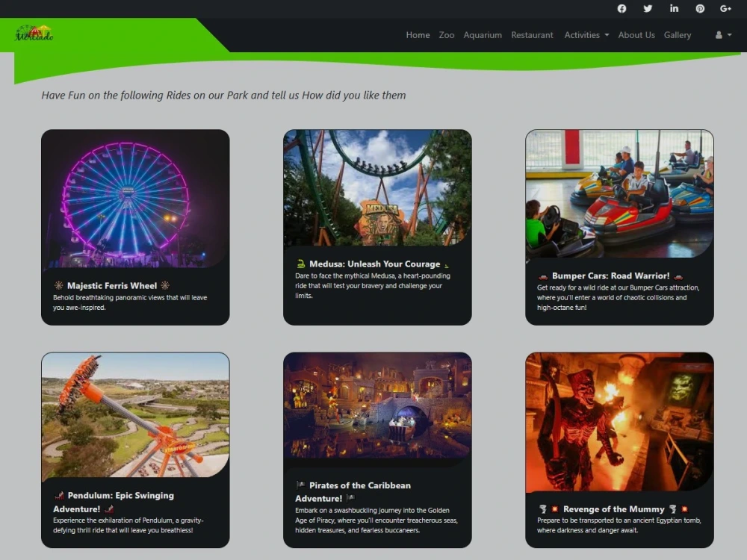Click the 'Dare to face the mythical Medusa' description
The width and height of the screenshot is (747, 560).
[373, 286]
